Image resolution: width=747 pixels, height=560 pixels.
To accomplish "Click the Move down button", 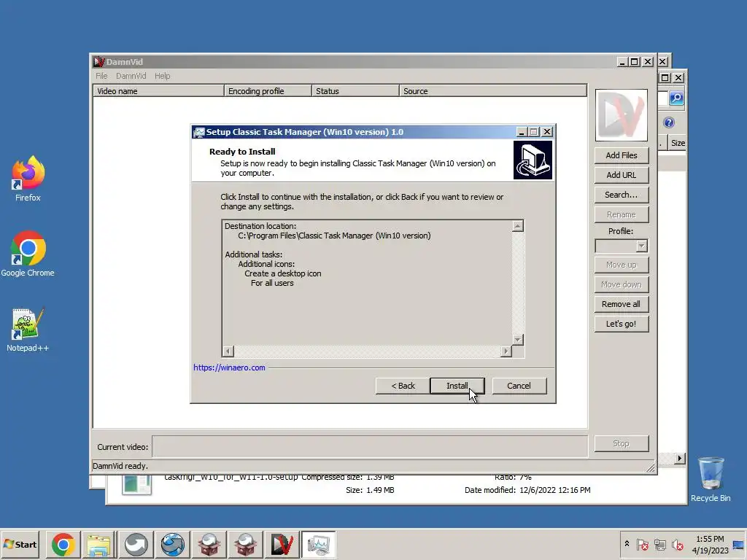I will 622,285.
